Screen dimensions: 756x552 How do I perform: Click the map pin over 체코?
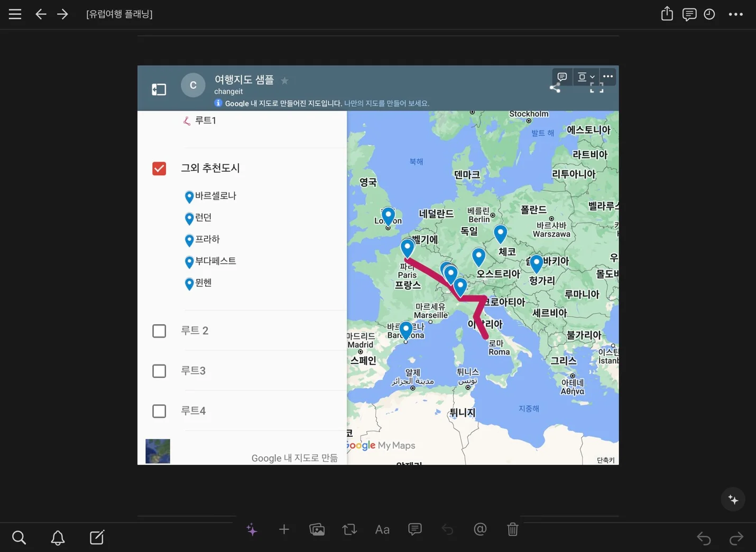pos(500,233)
